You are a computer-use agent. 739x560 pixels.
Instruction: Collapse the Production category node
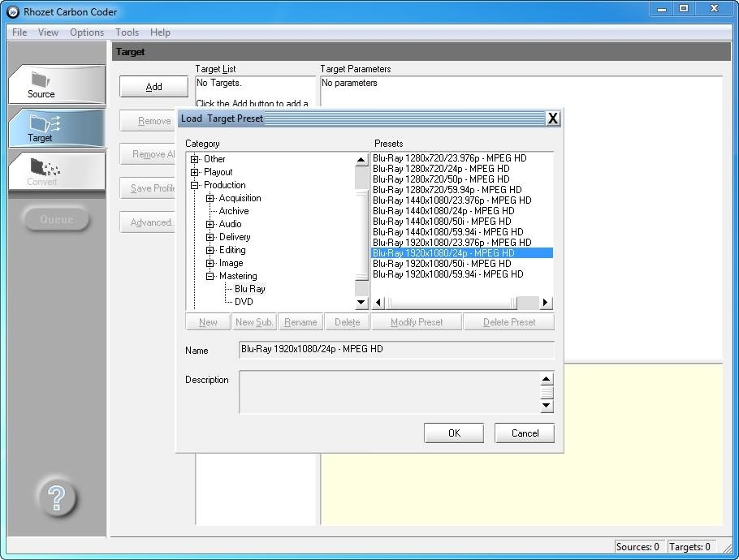tap(194, 185)
